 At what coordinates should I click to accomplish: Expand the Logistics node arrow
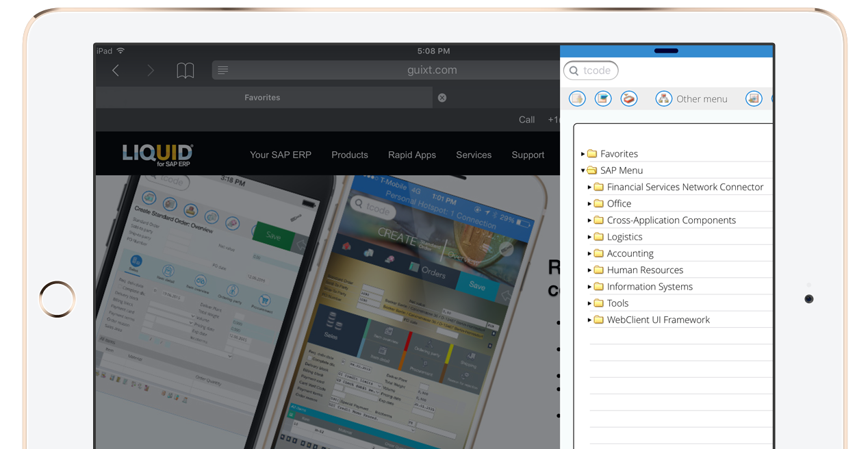(x=590, y=237)
